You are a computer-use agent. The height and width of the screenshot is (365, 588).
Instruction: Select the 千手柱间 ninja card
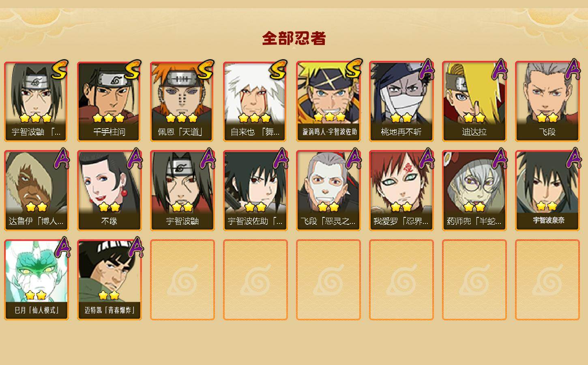109,101
